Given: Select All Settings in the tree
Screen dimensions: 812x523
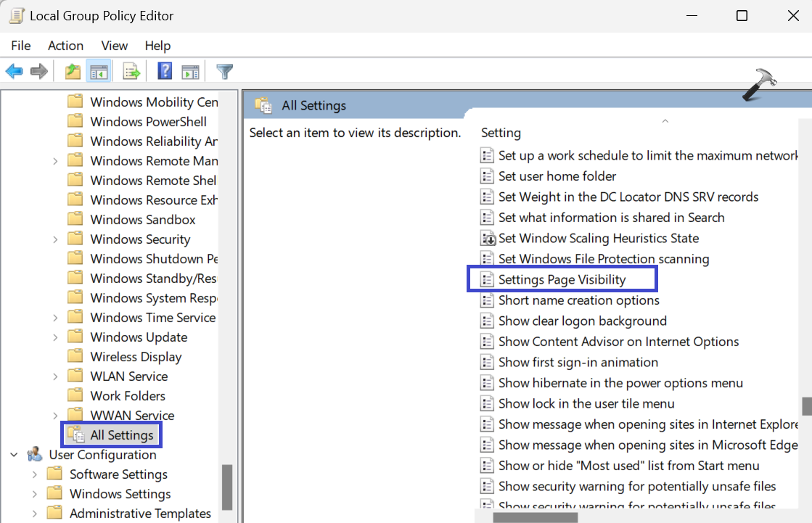Looking at the screenshot, I should point(121,435).
